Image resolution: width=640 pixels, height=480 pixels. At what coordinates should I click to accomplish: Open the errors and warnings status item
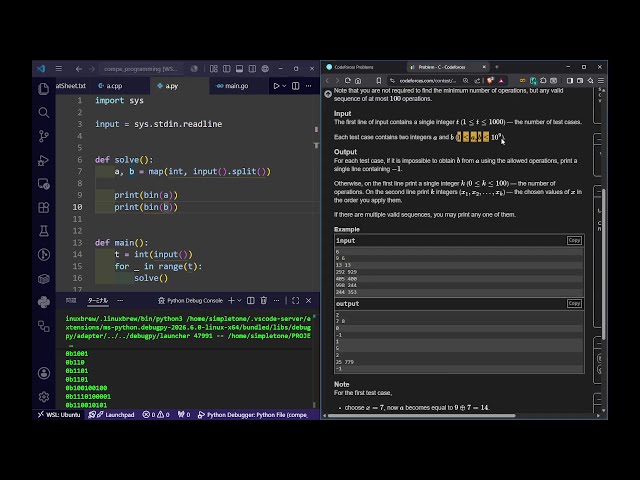pos(156,415)
